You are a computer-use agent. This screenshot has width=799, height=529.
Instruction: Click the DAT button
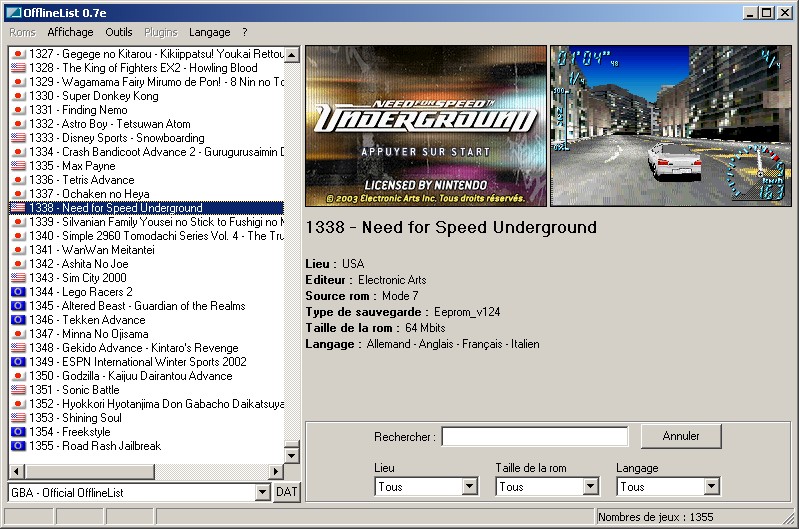(x=287, y=492)
